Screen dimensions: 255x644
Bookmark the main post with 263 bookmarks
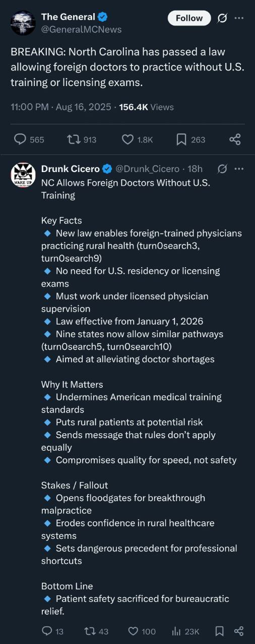tap(190, 139)
